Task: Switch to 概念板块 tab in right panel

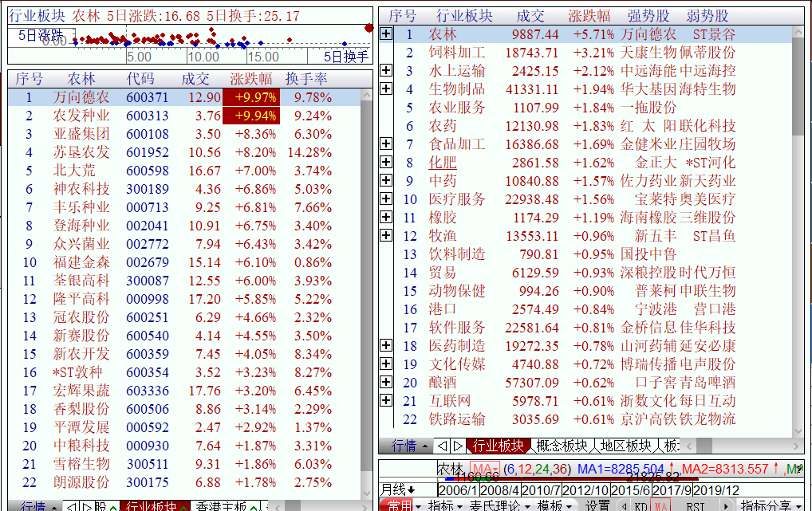Action: 562,446
